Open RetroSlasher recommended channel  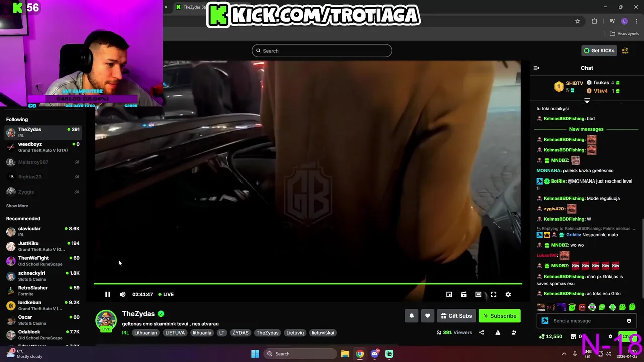point(43,290)
